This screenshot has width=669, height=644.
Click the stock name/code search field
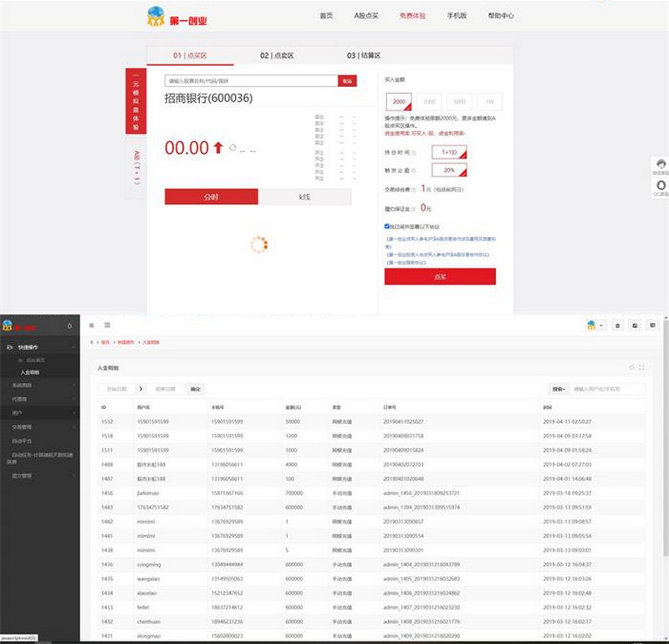tap(252, 80)
